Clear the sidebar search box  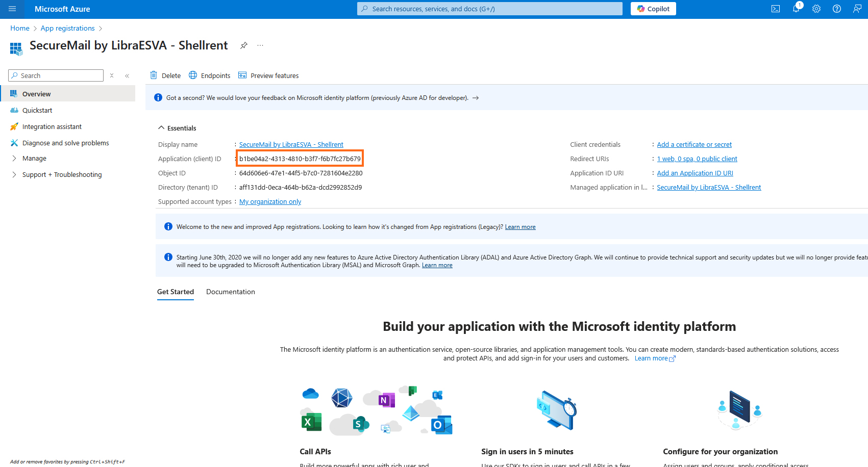112,75
